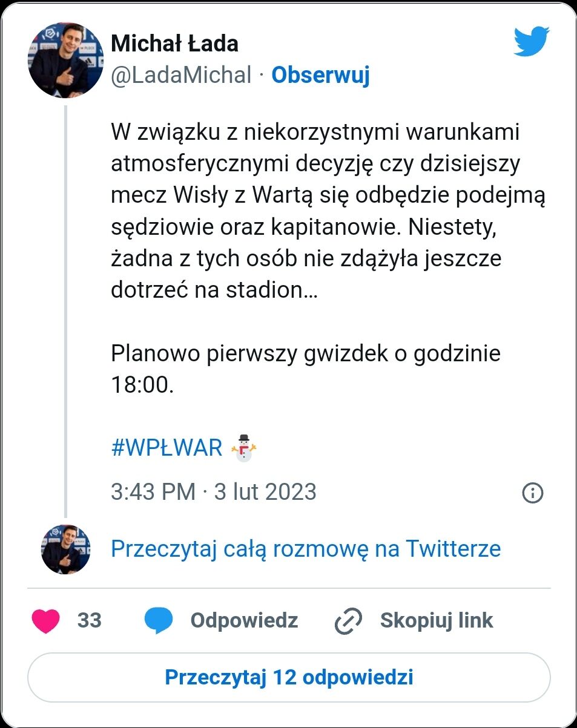Open the tweet info circle icon

532,493
